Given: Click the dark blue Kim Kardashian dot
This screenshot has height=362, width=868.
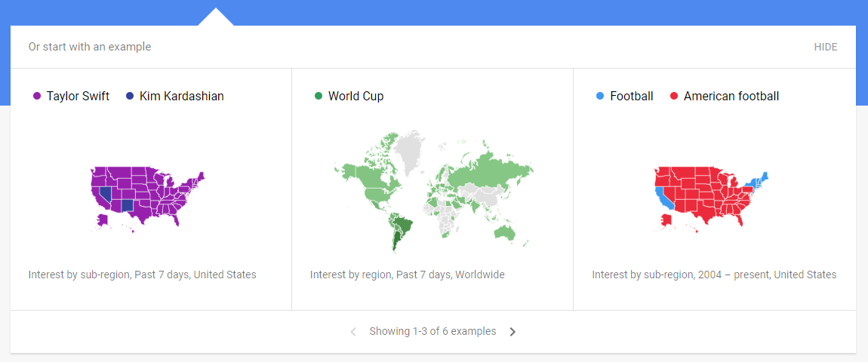Looking at the screenshot, I should click(130, 97).
